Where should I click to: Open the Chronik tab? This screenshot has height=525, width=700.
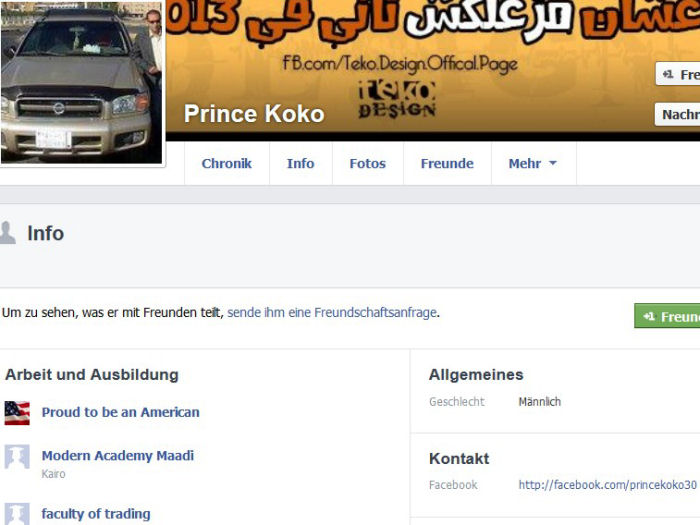coord(227,163)
